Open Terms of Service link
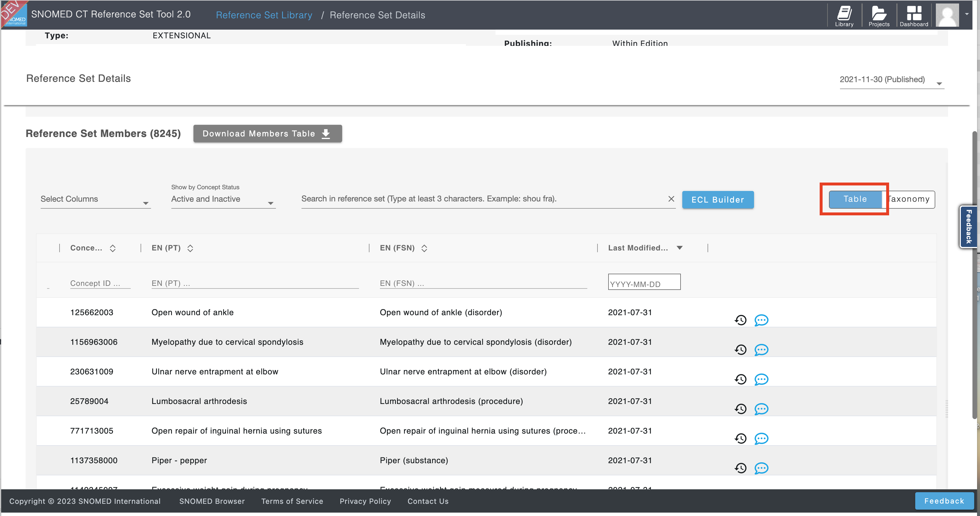The width and height of the screenshot is (980, 516). point(292,501)
